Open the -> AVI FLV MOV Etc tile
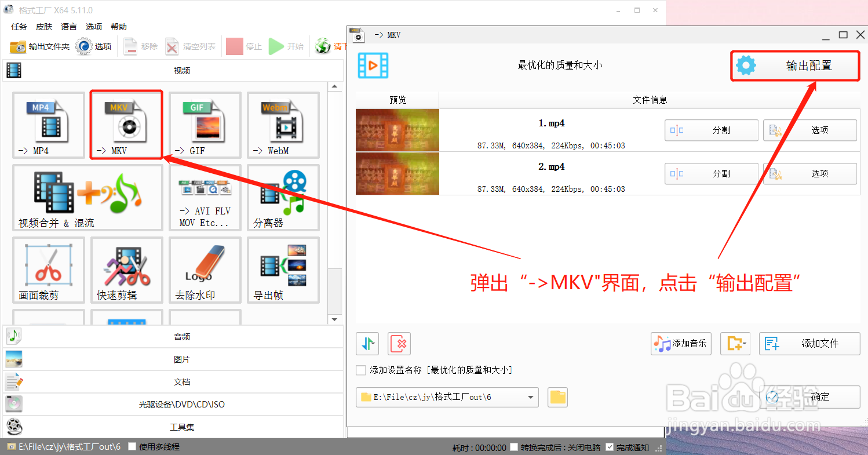This screenshot has width=868, height=455. pyautogui.click(x=205, y=198)
